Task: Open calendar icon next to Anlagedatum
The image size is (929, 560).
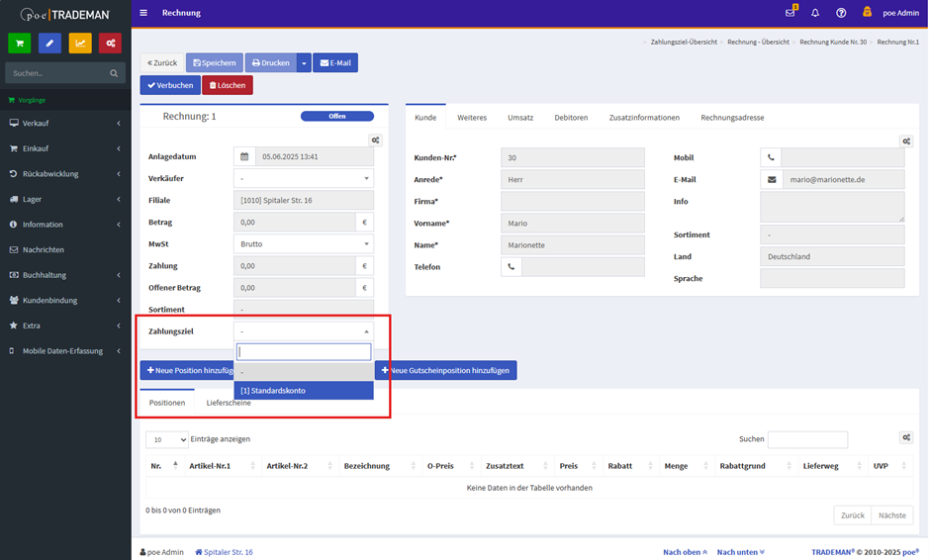Action: point(244,156)
